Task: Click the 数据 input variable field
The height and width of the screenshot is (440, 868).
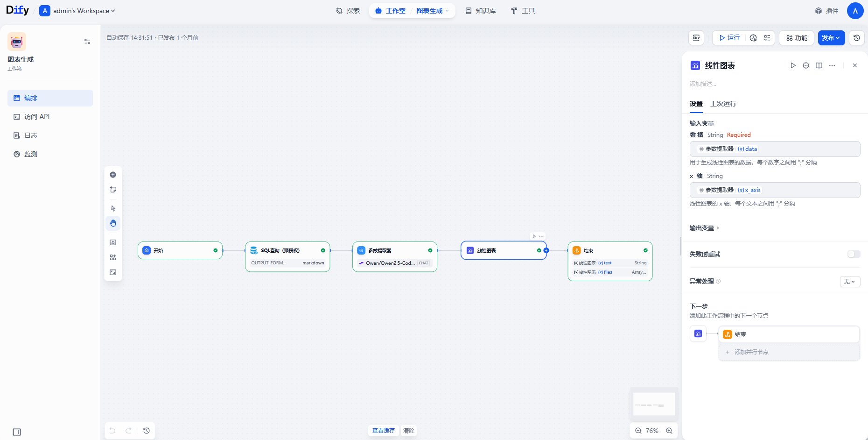Action: click(775, 149)
